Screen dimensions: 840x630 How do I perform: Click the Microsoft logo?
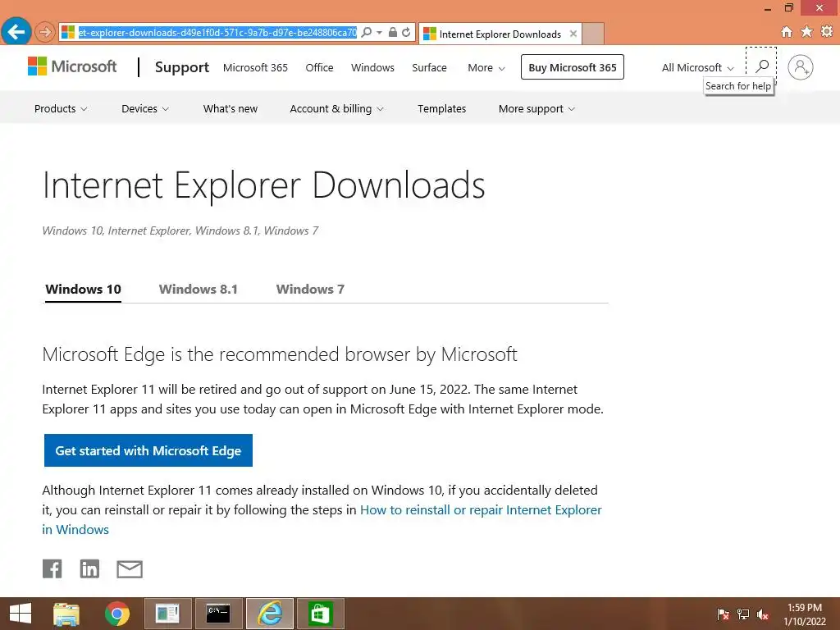72,66
